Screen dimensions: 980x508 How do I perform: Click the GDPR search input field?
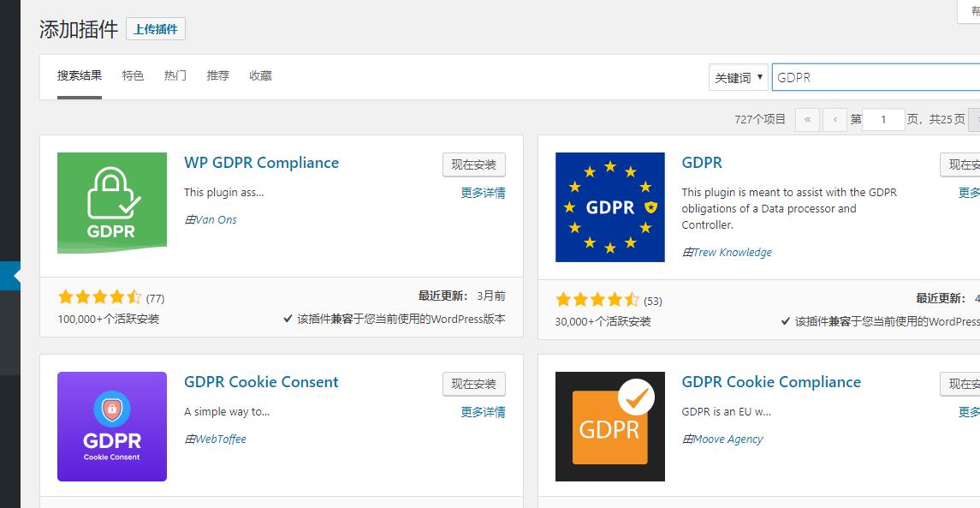tap(876, 78)
